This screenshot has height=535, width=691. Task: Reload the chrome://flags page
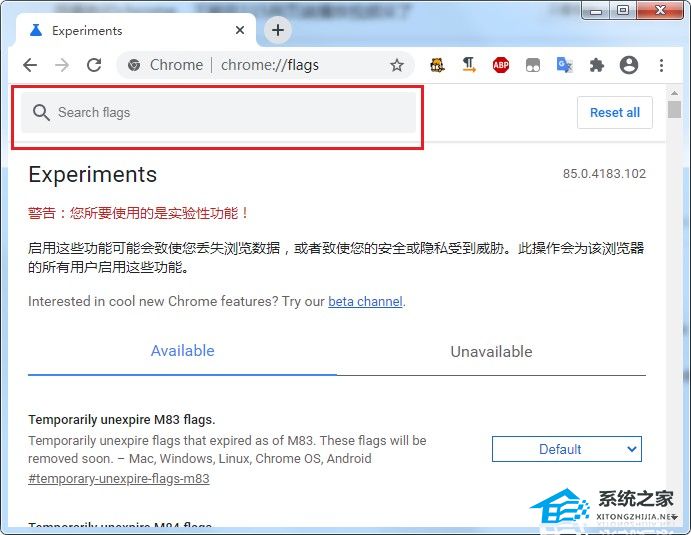coord(94,65)
